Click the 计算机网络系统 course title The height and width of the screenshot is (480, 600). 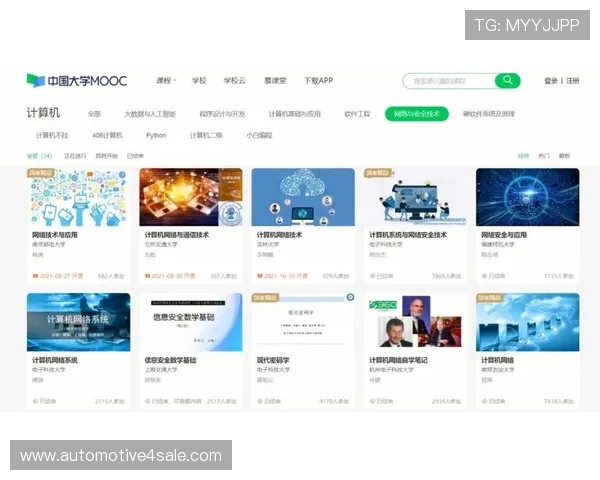click(x=55, y=360)
